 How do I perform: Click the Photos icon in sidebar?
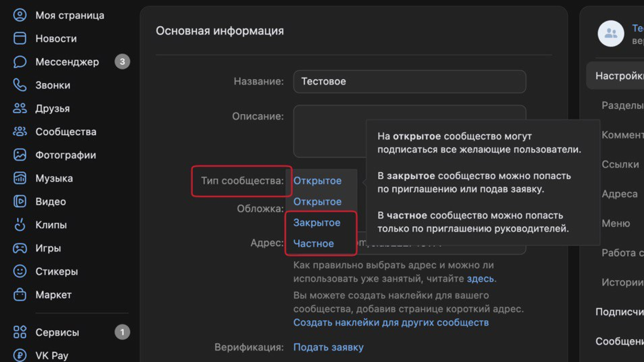coord(20,155)
